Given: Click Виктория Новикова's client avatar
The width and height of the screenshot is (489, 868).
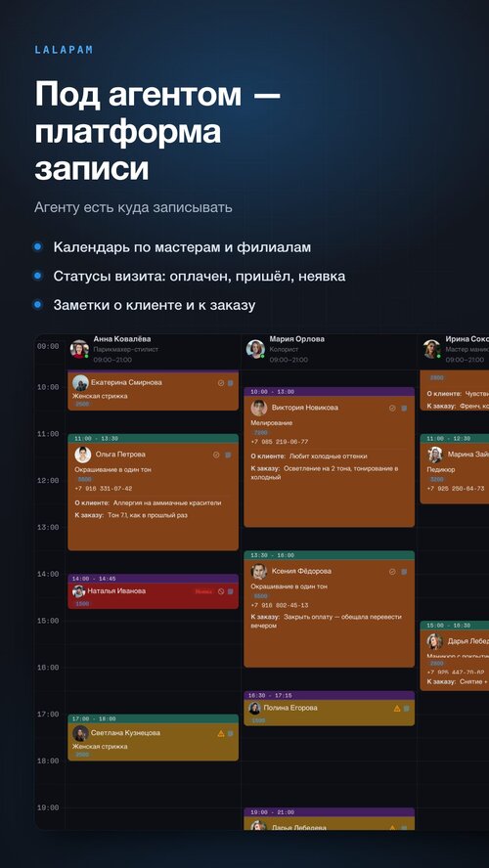Looking at the screenshot, I should click(258, 408).
